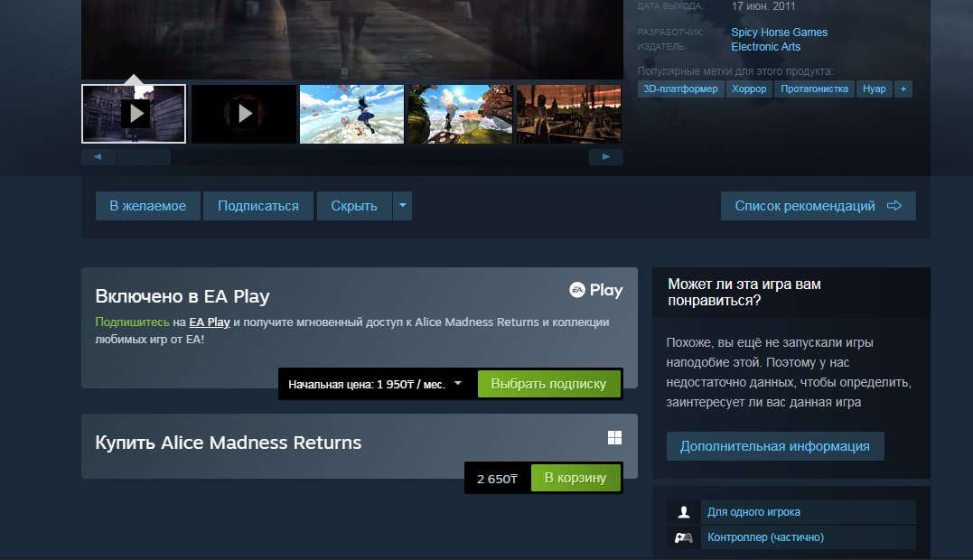Click arrow icon in Список рекомендаций button

pyautogui.click(x=894, y=206)
